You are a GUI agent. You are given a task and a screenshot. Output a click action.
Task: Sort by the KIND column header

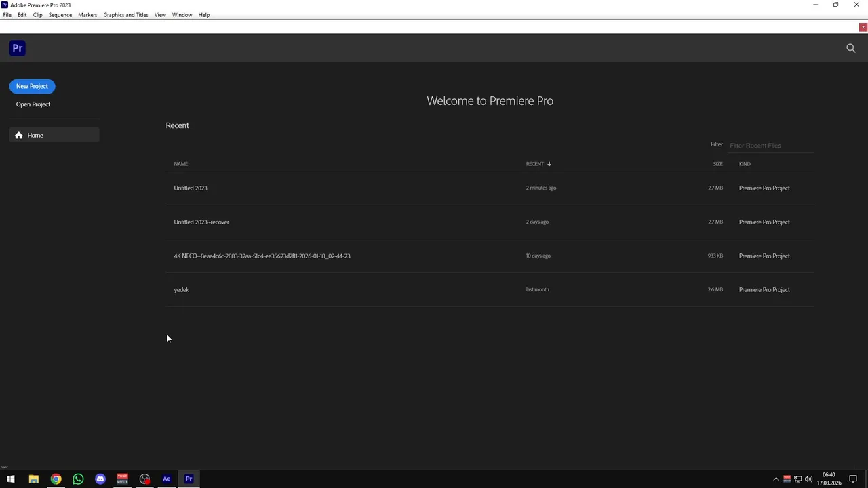pos(745,164)
